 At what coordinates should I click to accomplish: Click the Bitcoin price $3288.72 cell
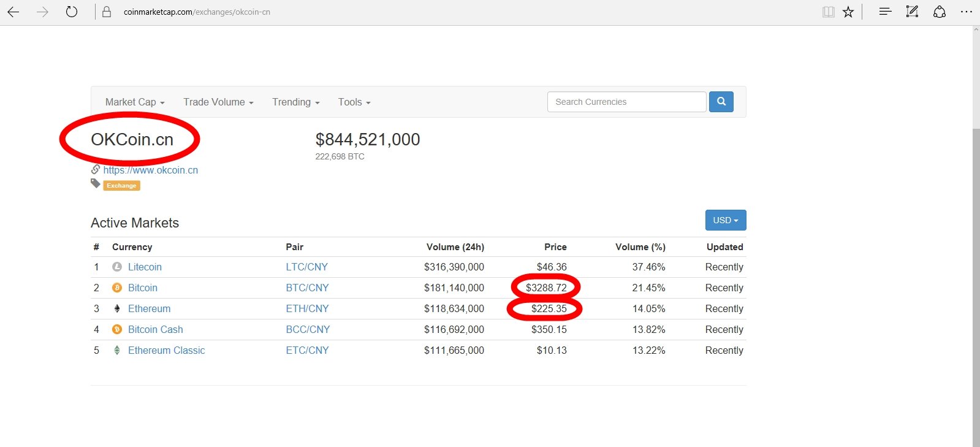coord(546,288)
